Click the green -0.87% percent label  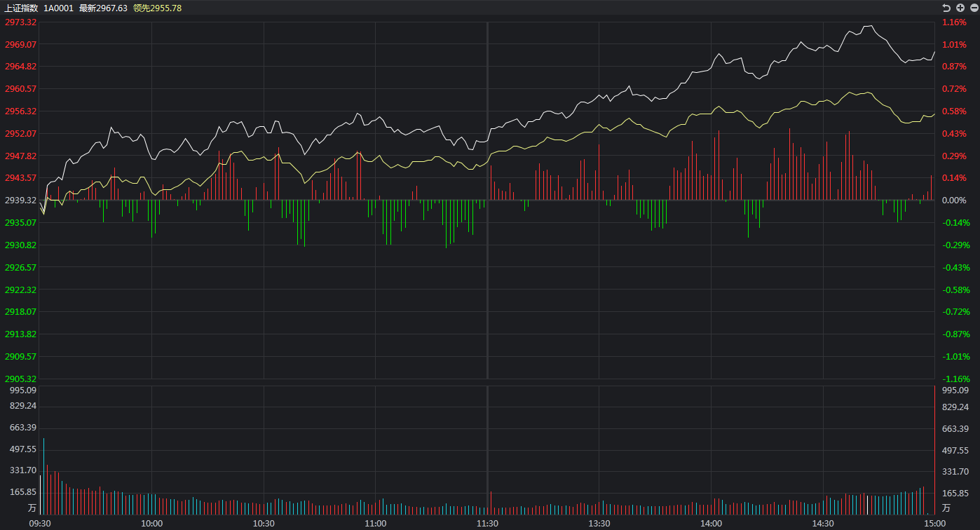955,334
